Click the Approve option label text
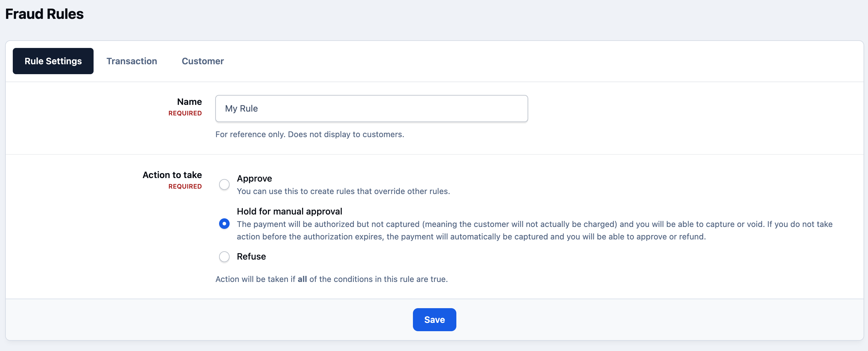Viewport: 868px width, 351px height. coord(254,178)
